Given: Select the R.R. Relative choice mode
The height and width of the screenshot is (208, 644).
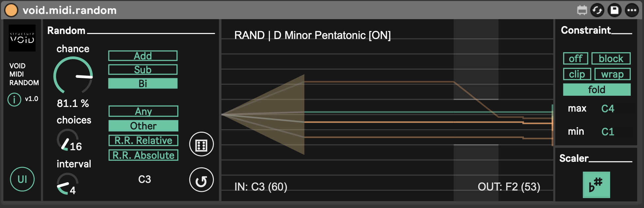Looking at the screenshot, I should coord(143,140).
